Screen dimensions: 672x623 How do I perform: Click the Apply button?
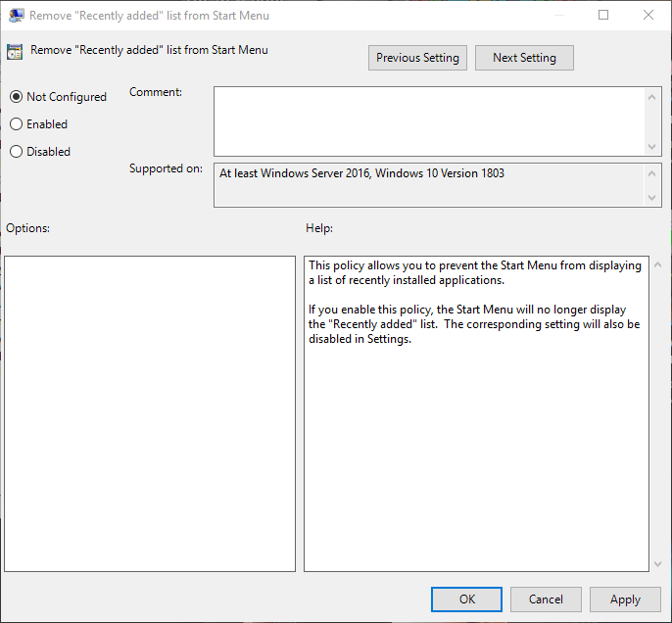[625, 599]
